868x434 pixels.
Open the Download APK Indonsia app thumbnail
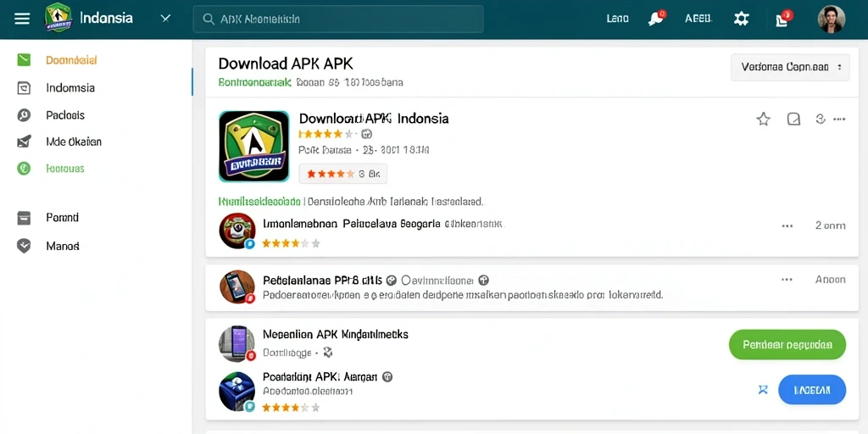pos(254,147)
